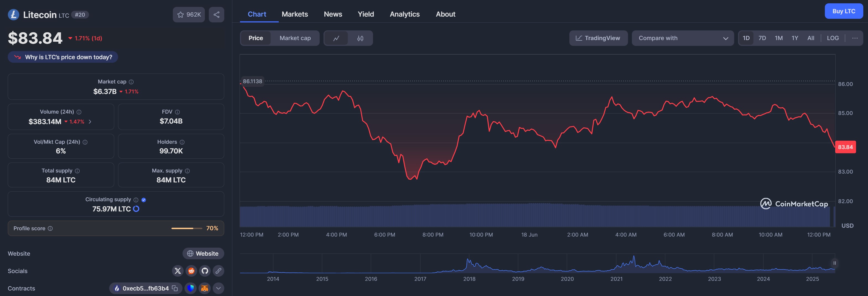Viewport: 868px width, 296px height.
Task: Open Litecoin's GitHub repository
Action: [205, 271]
